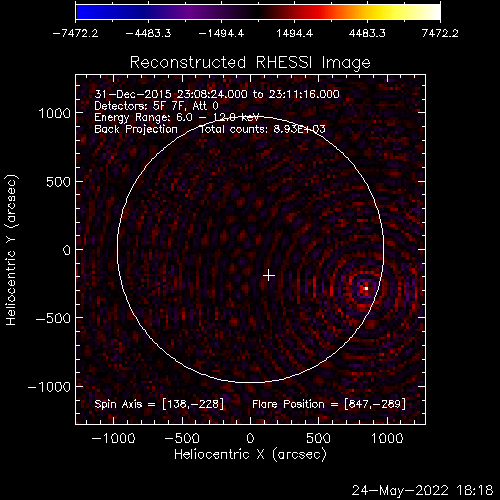500x500 pixels.
Task: Click the 'Reconstructed RHESSI Image' title
Action: [250, 63]
